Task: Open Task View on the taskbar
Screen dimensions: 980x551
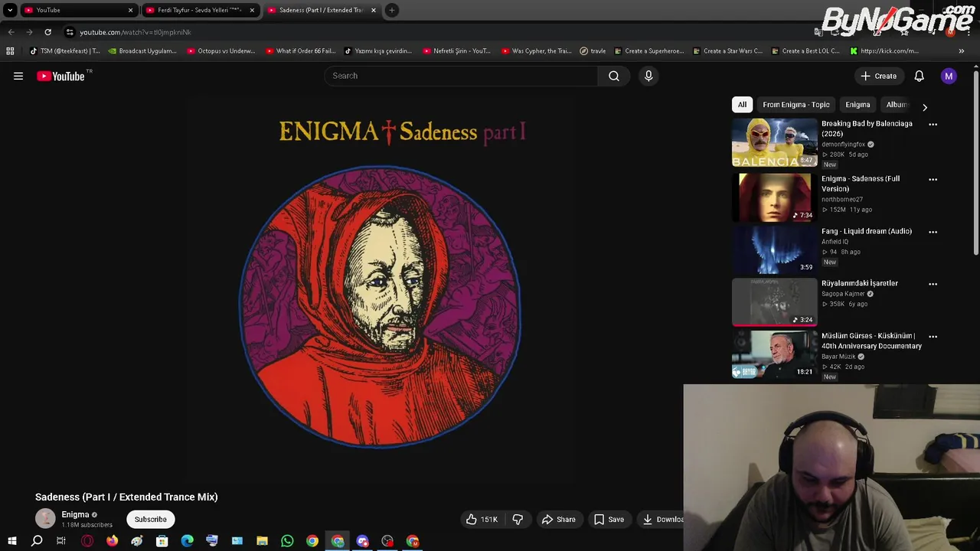Action: 61,541
